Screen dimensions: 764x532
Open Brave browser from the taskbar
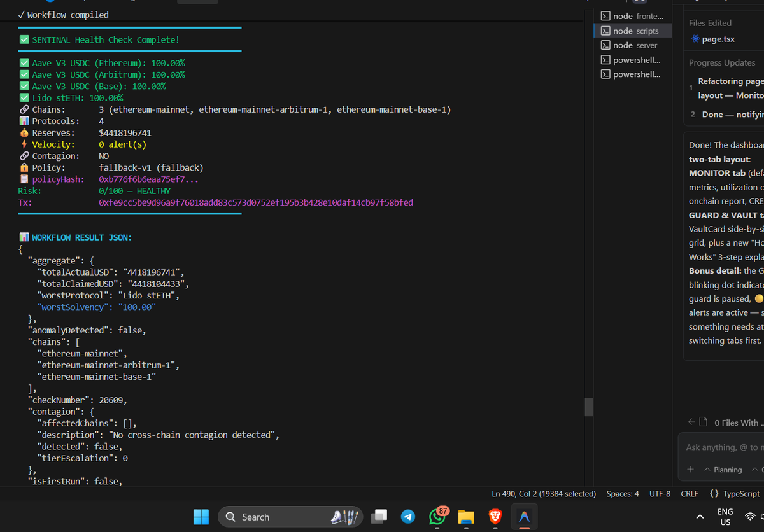495,517
